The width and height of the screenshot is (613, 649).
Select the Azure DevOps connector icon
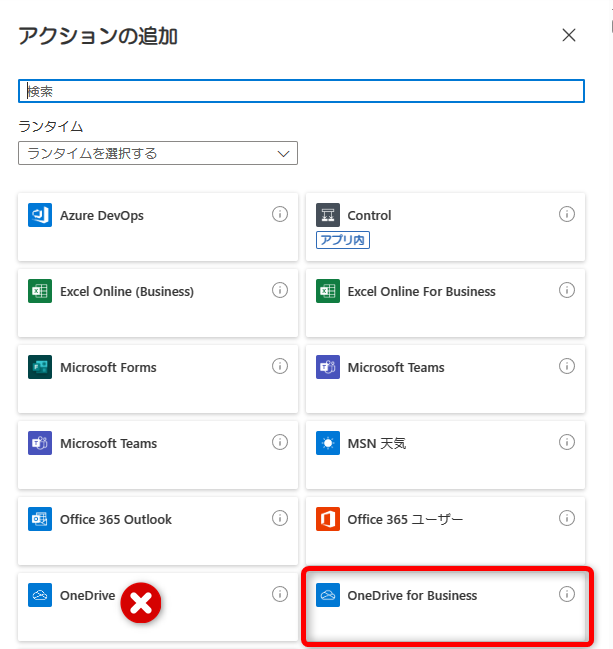pos(40,215)
